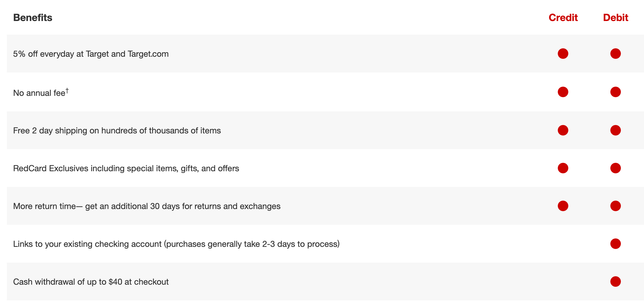Click the Debit dot for RedCard Exclusives
This screenshot has width=644, height=302.
(615, 168)
